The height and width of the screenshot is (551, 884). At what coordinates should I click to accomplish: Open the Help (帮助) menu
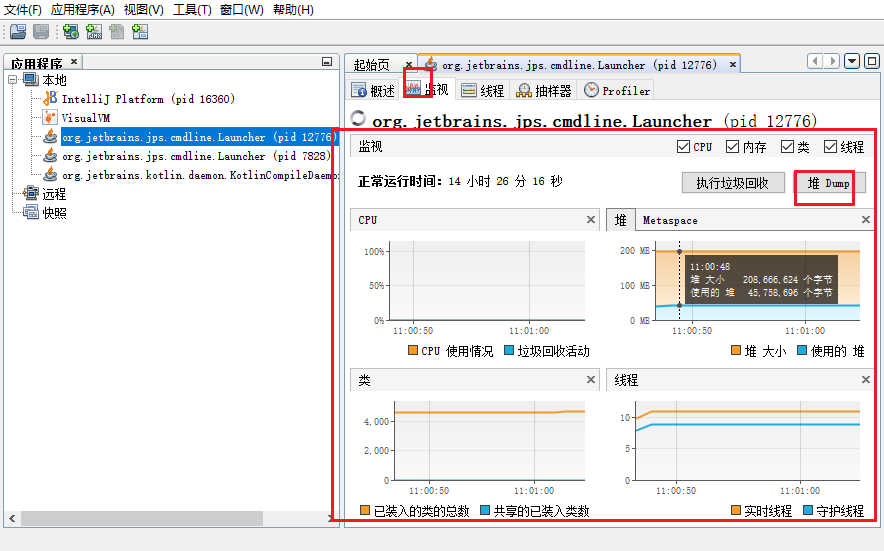click(293, 10)
